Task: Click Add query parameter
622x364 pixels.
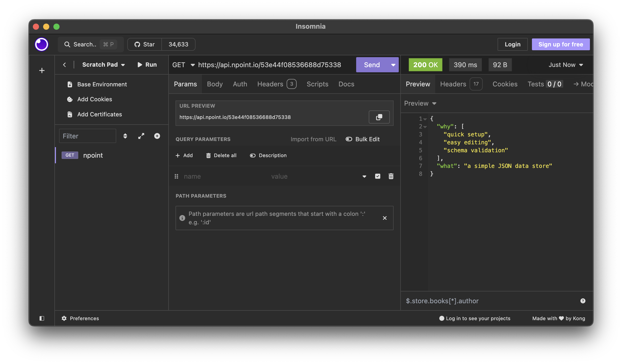Action: point(184,155)
